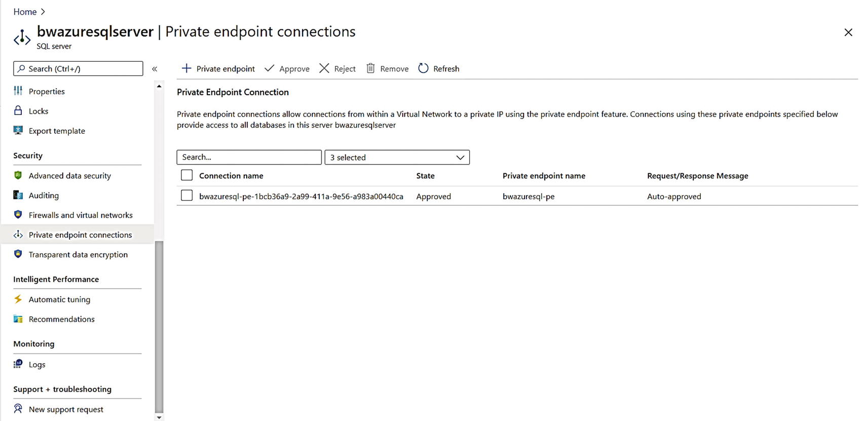Collapse the sidebar with double chevron
Viewport: 868px width, 421px height.
click(x=155, y=68)
